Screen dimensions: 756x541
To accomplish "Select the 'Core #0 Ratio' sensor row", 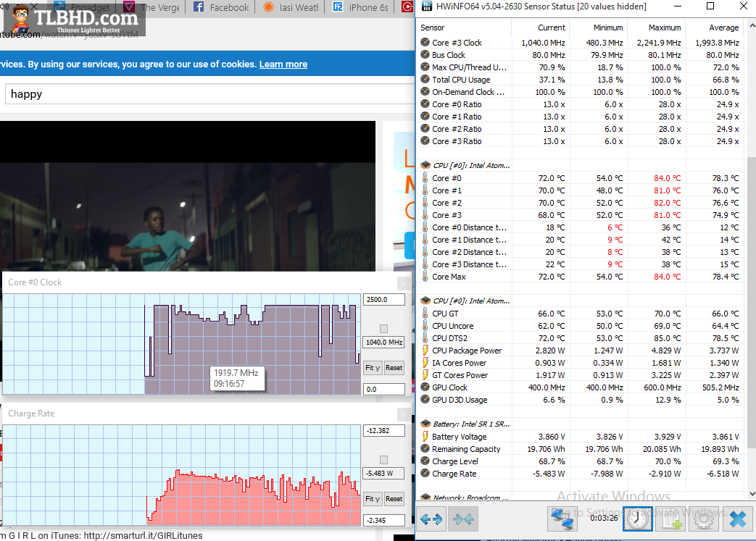I will click(x=581, y=104).
